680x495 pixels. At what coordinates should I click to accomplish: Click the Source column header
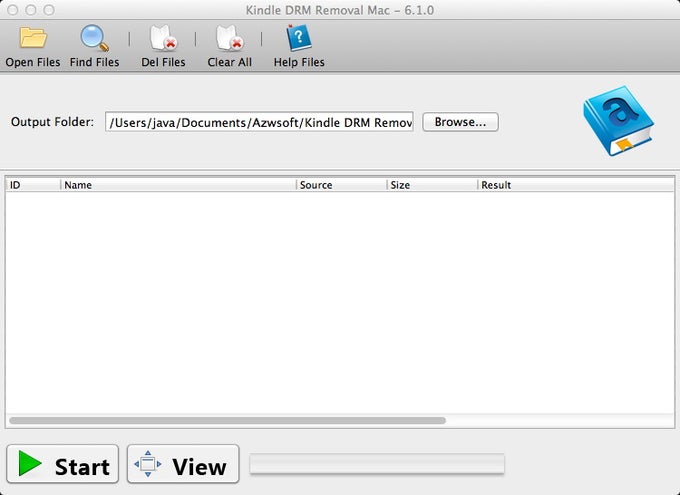(x=341, y=185)
